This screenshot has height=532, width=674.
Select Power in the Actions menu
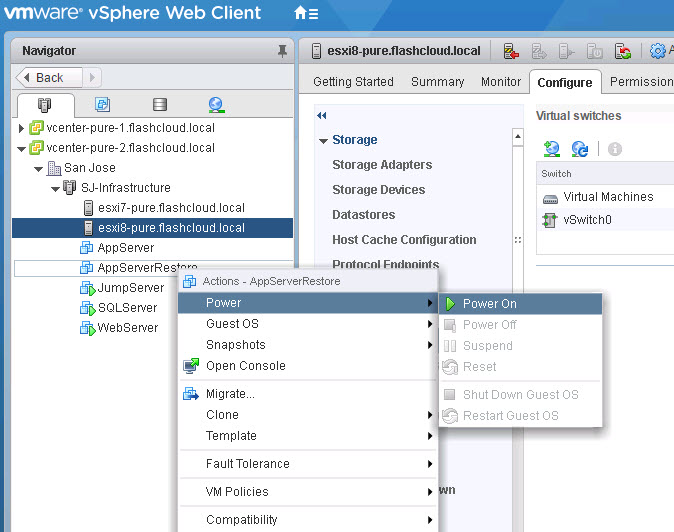click(307, 303)
